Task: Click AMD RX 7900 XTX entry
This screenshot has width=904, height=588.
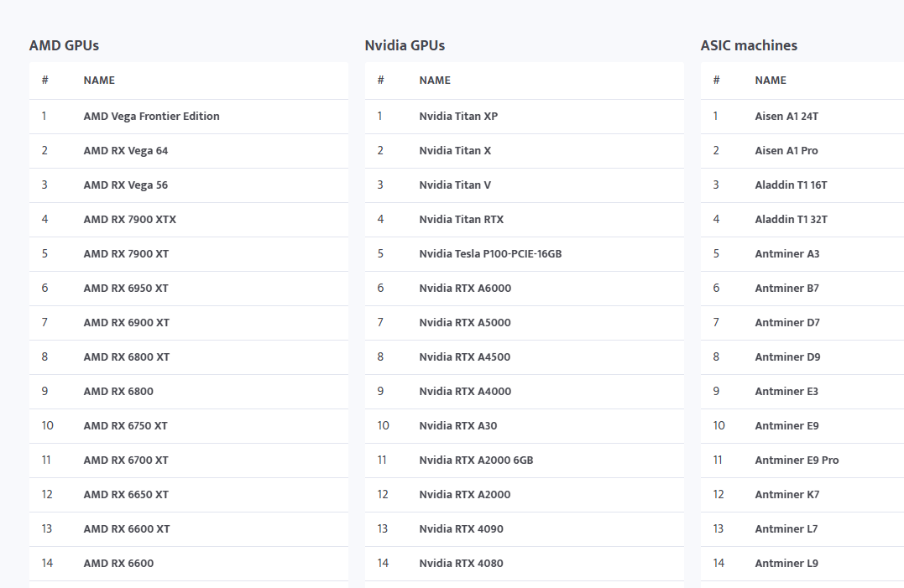Action: coord(129,220)
